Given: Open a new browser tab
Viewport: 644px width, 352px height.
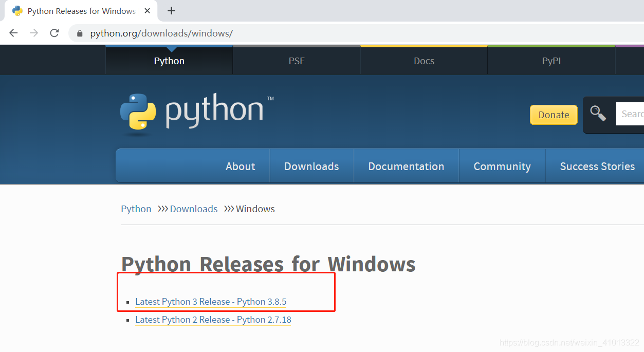Looking at the screenshot, I should (x=172, y=11).
